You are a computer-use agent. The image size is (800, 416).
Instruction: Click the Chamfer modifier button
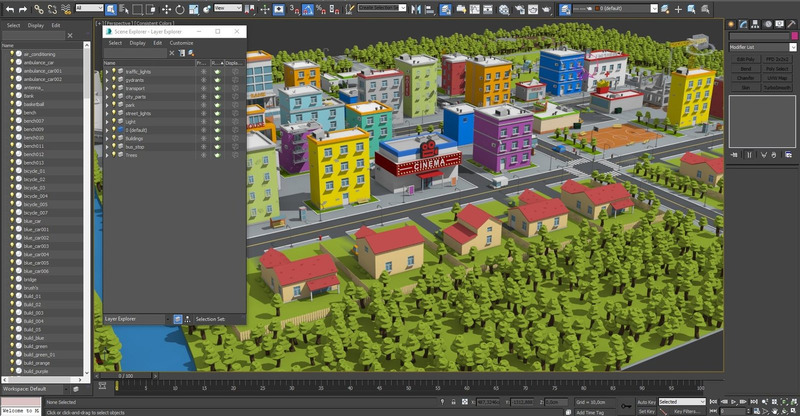(x=745, y=78)
